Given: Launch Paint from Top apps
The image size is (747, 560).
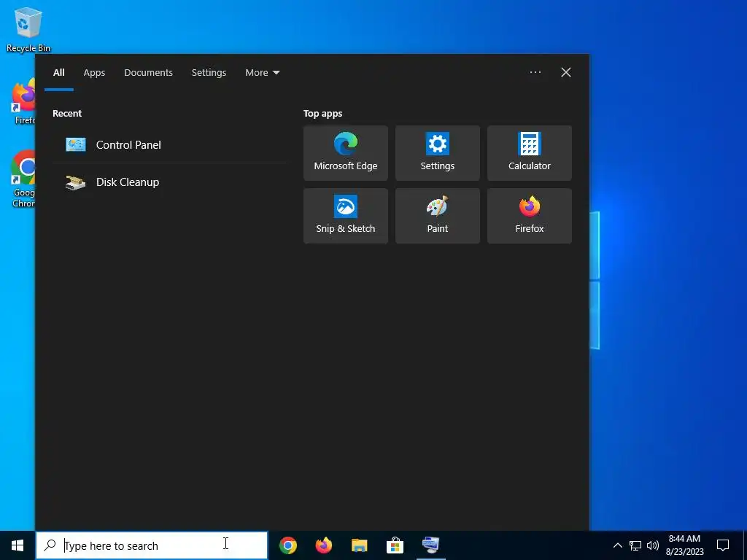Looking at the screenshot, I should tap(438, 216).
